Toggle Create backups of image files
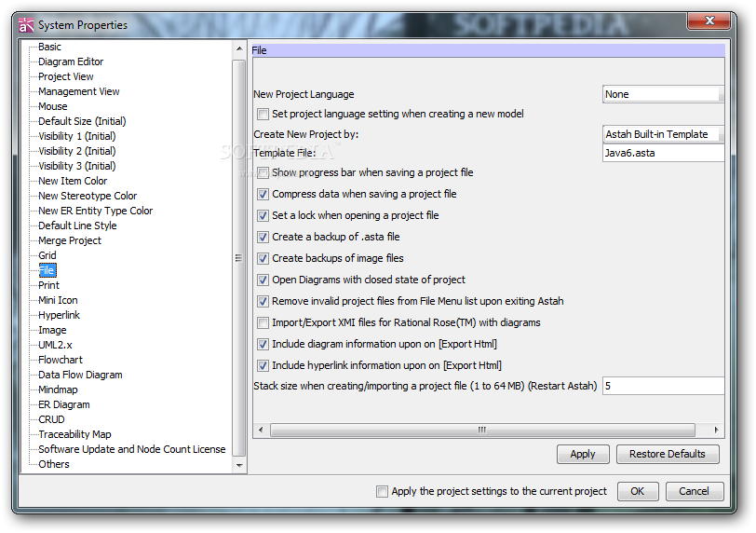Viewport: 756px width, 533px height. point(263,258)
